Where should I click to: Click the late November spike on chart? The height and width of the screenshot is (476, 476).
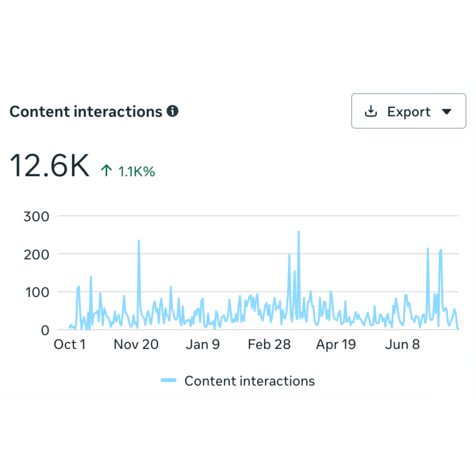(139, 241)
